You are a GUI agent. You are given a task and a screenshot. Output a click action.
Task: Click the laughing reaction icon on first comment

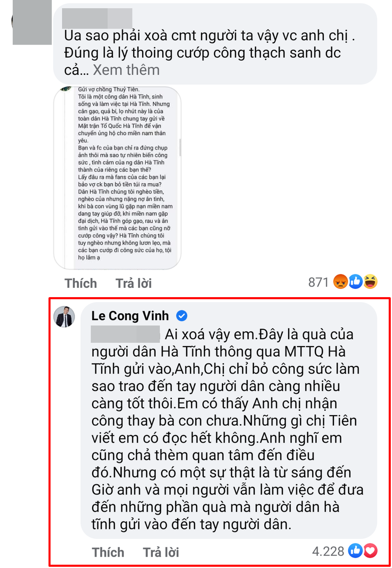click(x=370, y=282)
